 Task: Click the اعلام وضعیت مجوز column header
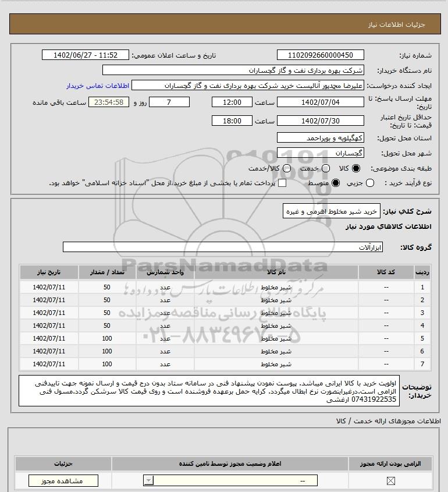point(230,463)
